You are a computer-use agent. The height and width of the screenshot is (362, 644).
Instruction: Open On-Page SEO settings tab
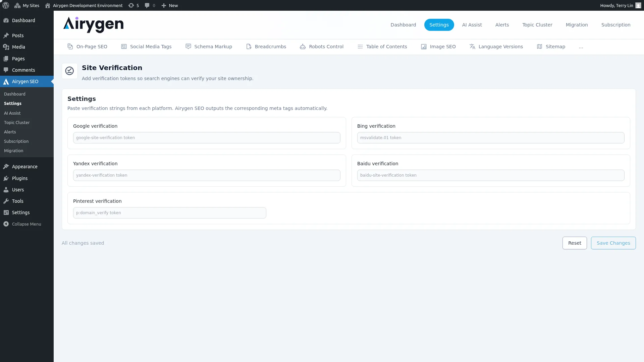pyautogui.click(x=87, y=47)
